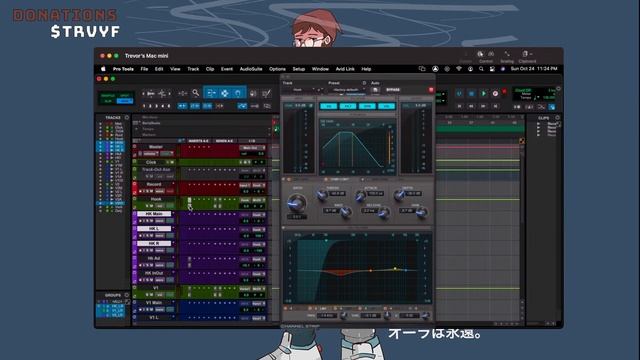640x360 pixels.
Task: Open the plug-in Preset factory default dropdown
Action: coord(347,90)
